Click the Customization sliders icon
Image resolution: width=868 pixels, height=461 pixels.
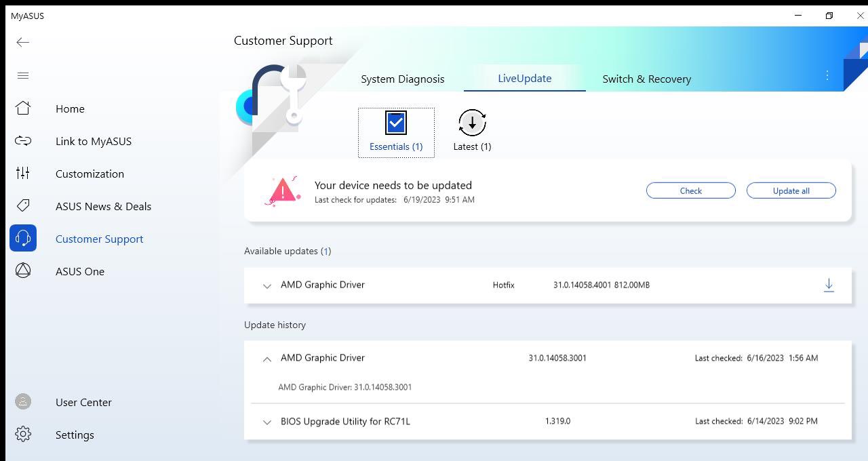[x=23, y=174]
